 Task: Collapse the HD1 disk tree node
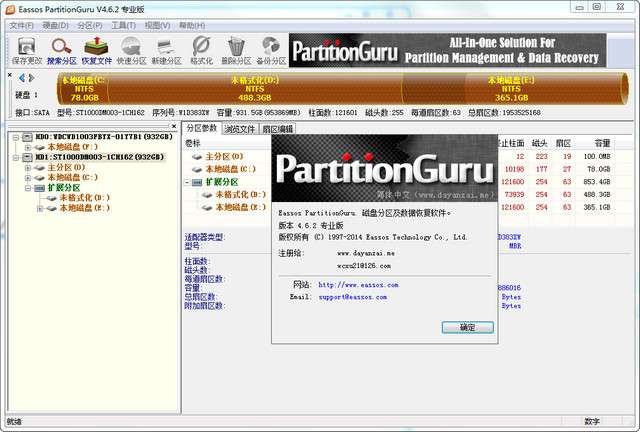(16, 158)
